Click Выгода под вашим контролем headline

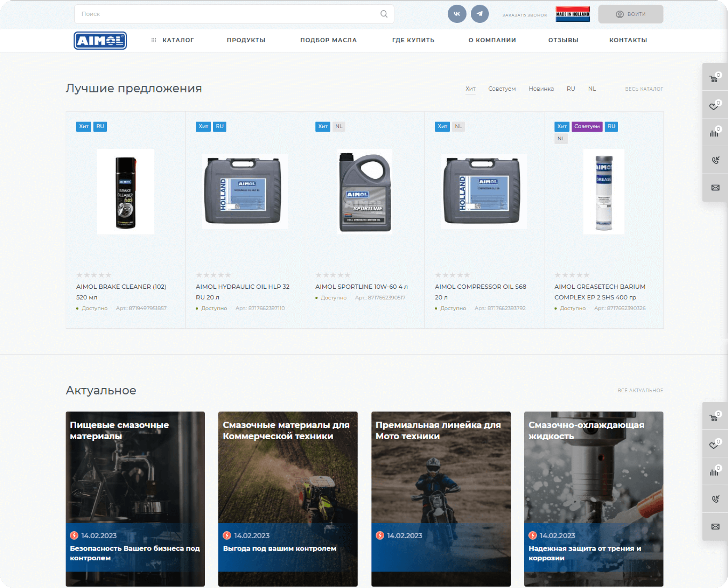(x=279, y=548)
